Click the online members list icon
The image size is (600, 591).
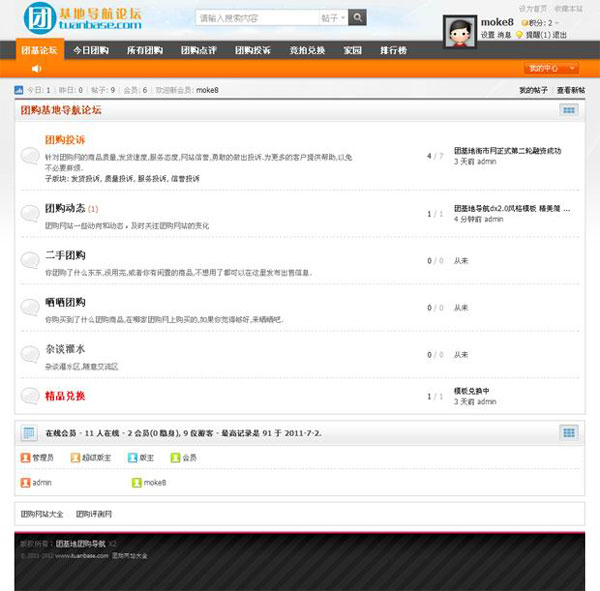pyautogui.click(x=30, y=433)
